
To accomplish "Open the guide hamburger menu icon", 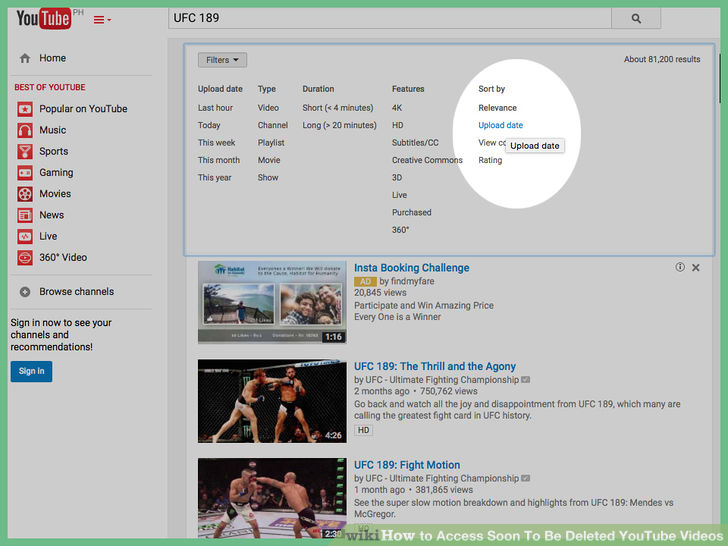I will tap(102, 20).
